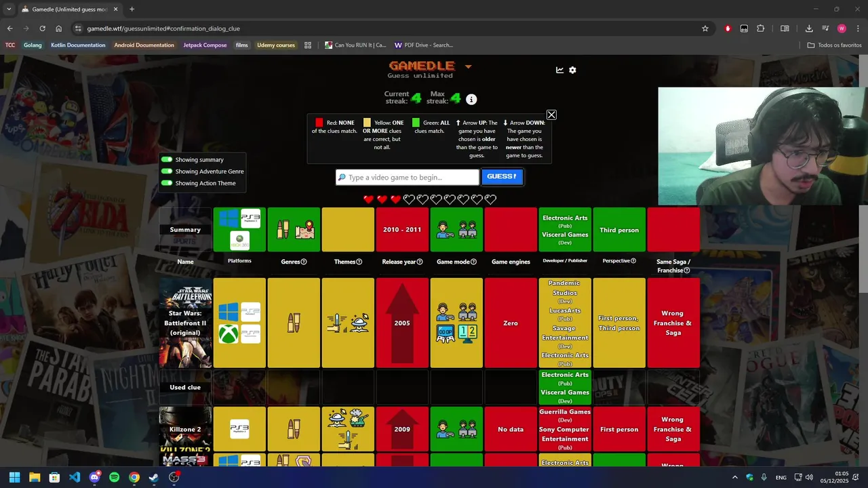The width and height of the screenshot is (868, 488).
Task: Click the summary game mode icons cell
Action: [456, 230]
